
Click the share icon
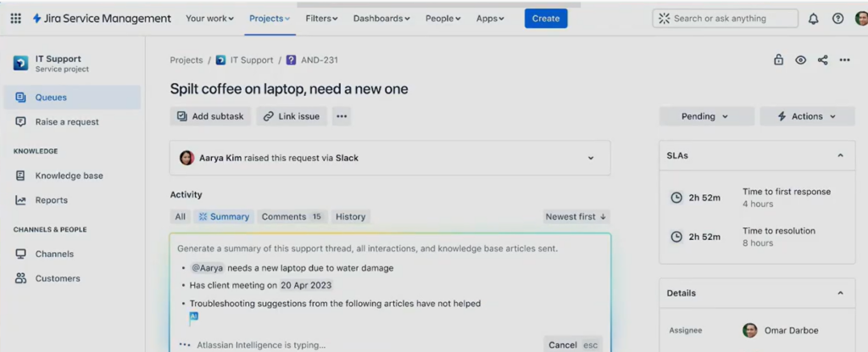pyautogui.click(x=822, y=60)
